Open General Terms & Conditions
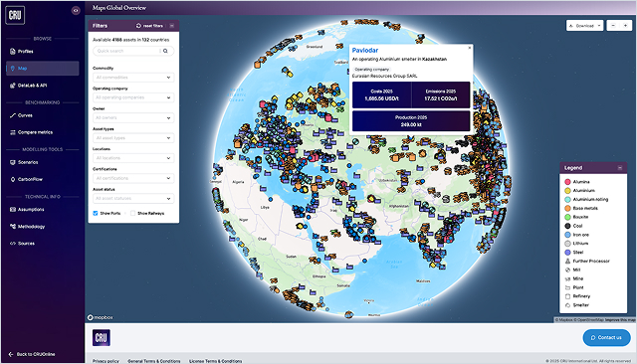Viewport: 637px width, 364px height. coord(154,361)
